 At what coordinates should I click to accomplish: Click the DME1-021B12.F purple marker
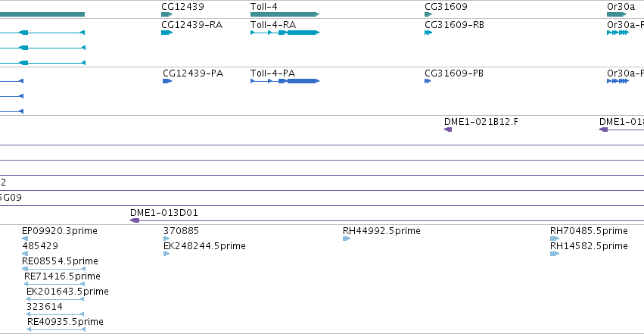pos(448,130)
